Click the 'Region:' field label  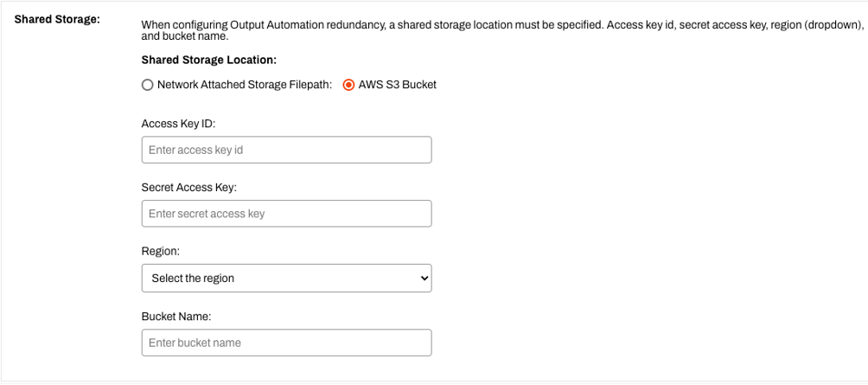pos(161,252)
